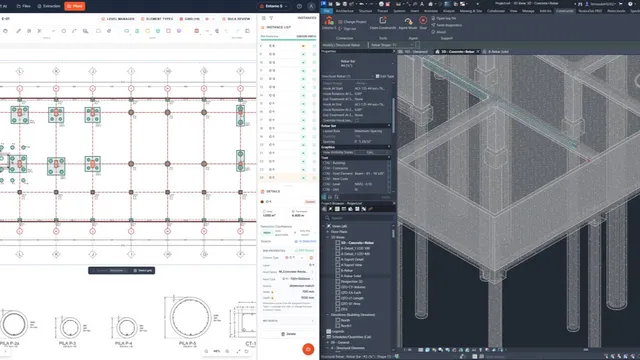The image size is (640, 360).
Task: Open the Revit family dropdown M_Concrete-Rectangular
Action: 296,271
